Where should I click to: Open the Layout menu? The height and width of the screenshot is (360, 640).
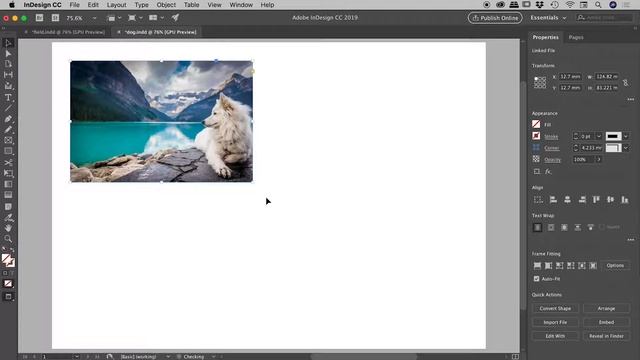[116, 5]
